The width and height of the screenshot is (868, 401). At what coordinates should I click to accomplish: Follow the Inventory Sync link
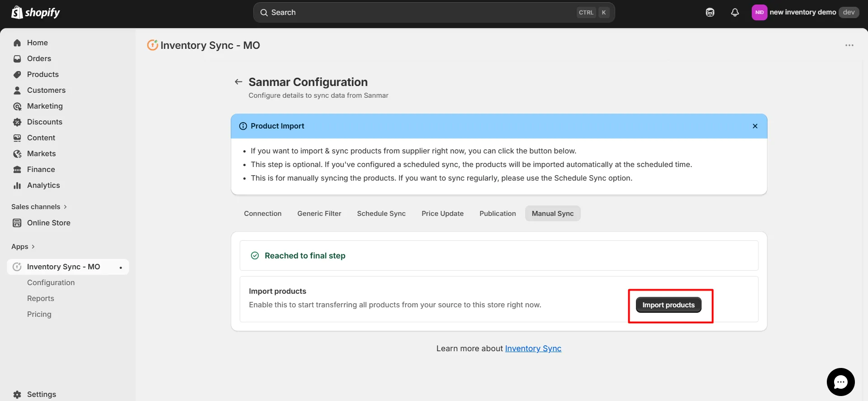(x=533, y=348)
